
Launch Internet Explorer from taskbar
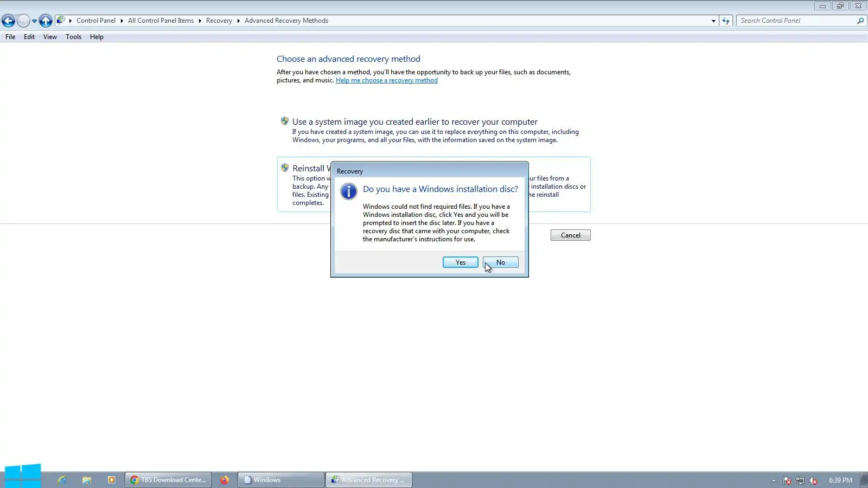pyautogui.click(x=62, y=480)
